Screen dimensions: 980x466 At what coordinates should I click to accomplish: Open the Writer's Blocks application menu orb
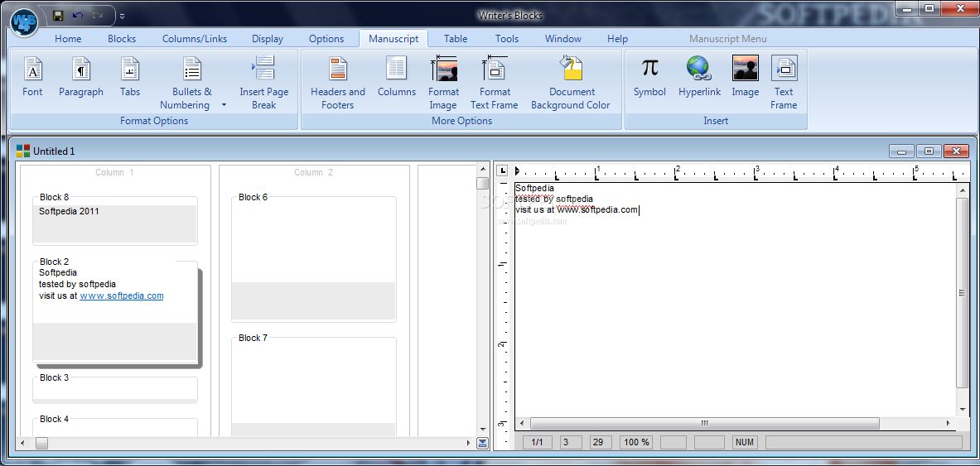click(24, 22)
